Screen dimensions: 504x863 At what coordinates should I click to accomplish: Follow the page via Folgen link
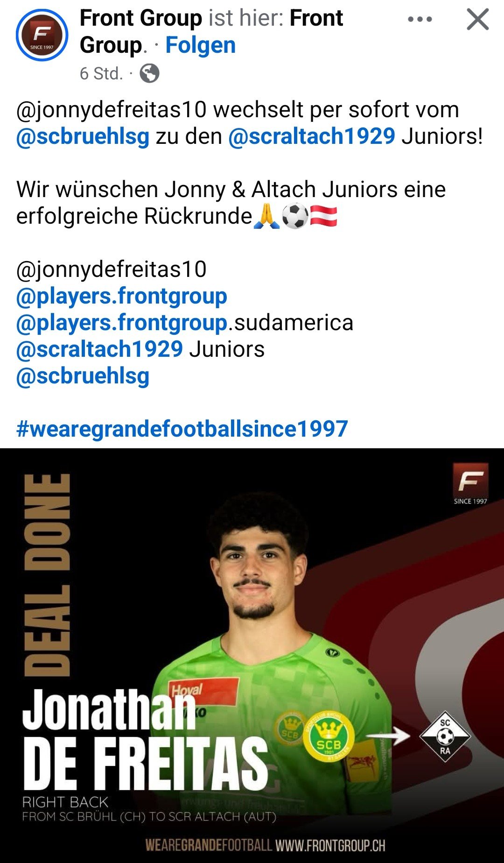pyautogui.click(x=201, y=45)
